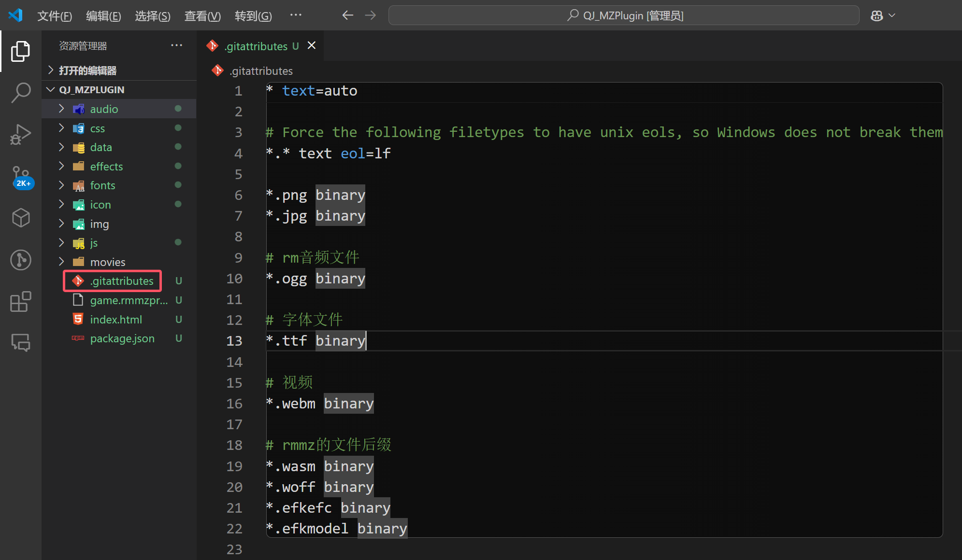Click the HTML5 icon beside index.html
Screen dimensions: 962x560
[78, 319]
